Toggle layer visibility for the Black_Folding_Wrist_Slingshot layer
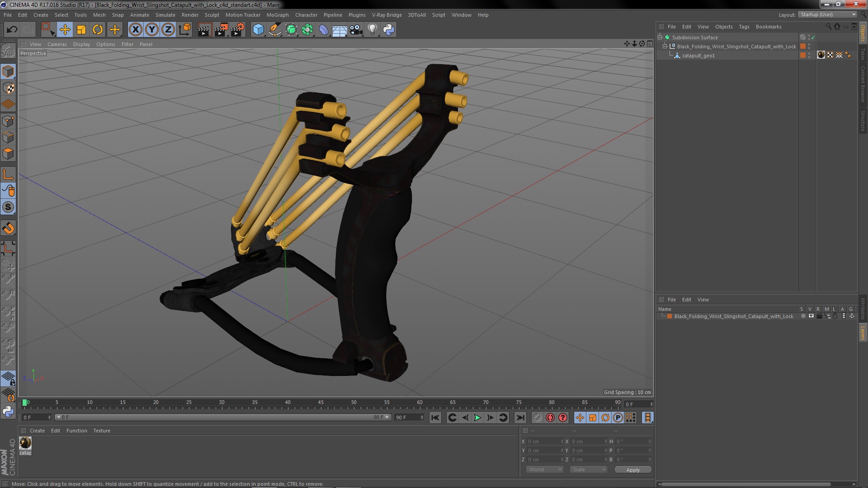This screenshot has height=488, width=868. 811,316
